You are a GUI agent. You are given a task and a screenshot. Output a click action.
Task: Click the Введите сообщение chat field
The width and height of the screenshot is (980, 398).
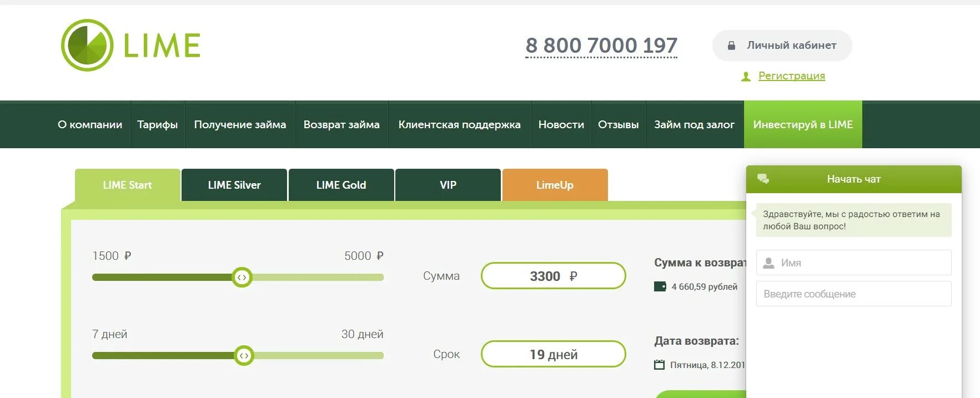[853, 294]
